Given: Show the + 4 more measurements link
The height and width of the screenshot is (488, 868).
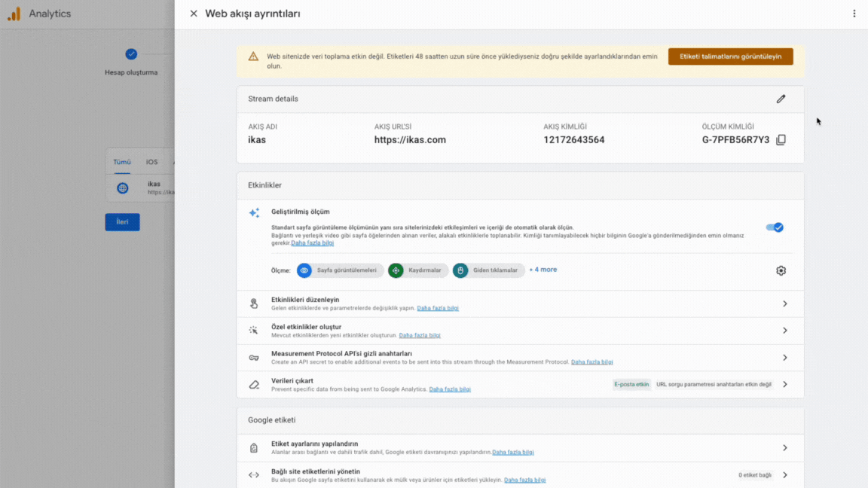Looking at the screenshot, I should coord(542,270).
